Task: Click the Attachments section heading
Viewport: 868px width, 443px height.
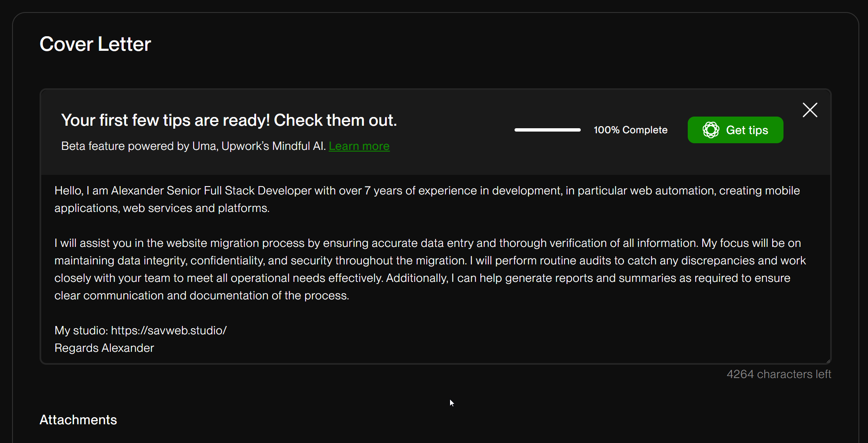Action: (78, 420)
